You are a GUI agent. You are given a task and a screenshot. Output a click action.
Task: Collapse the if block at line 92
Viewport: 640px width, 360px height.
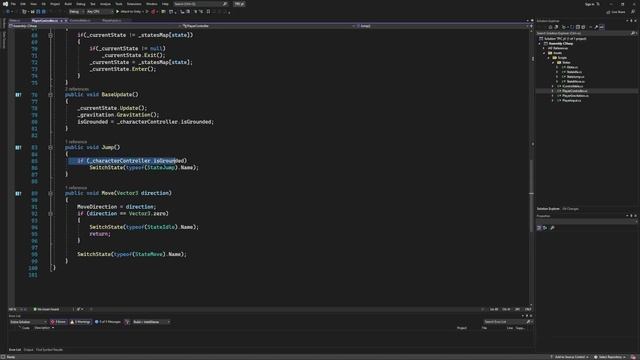[50, 213]
